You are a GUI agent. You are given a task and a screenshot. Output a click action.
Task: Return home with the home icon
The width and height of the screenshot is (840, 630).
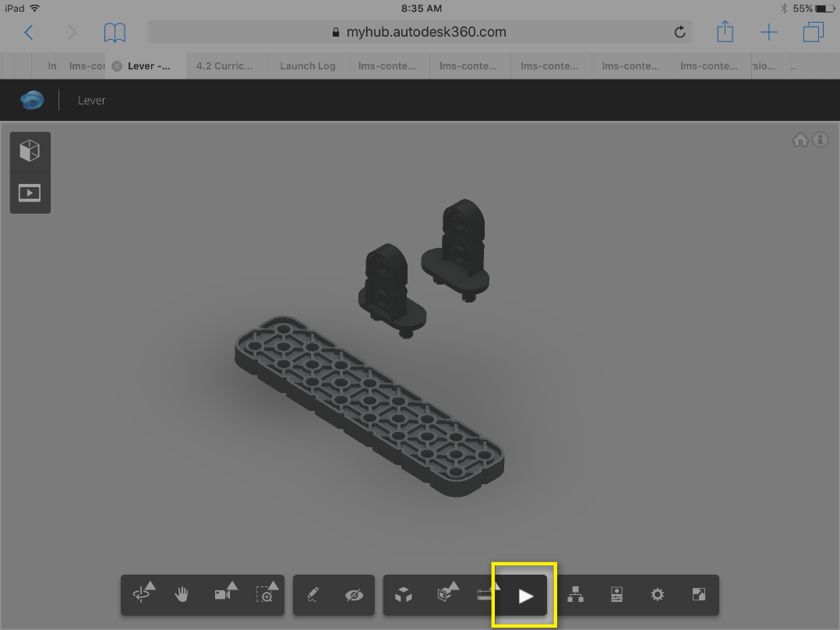pyautogui.click(x=800, y=140)
